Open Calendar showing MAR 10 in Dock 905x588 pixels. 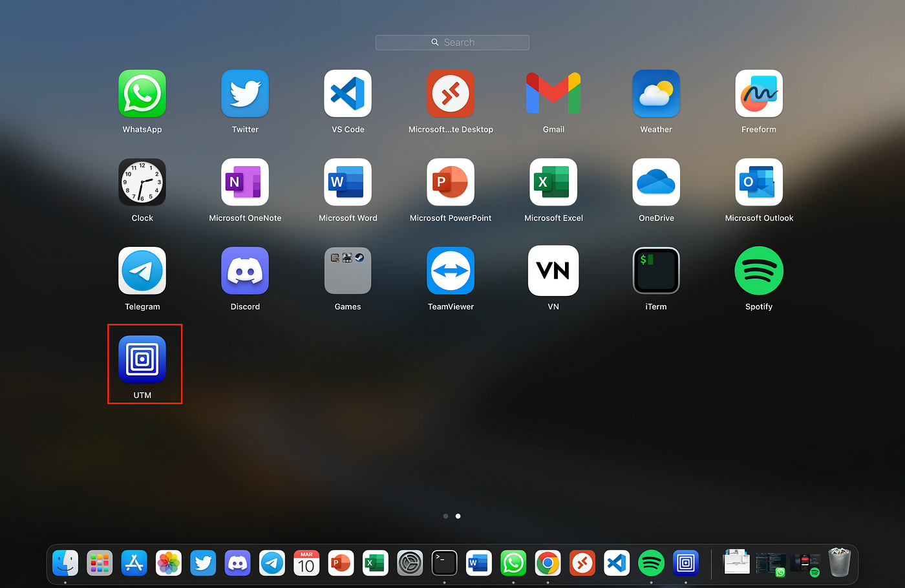(306, 563)
